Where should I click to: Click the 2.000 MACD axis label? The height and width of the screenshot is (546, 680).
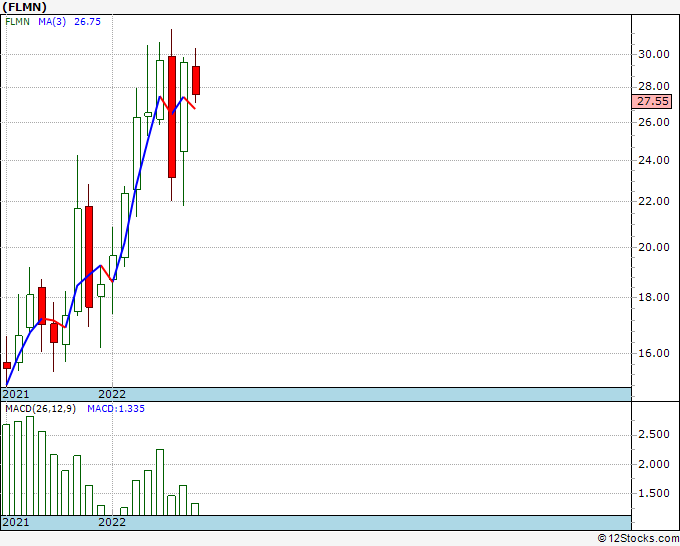click(654, 464)
